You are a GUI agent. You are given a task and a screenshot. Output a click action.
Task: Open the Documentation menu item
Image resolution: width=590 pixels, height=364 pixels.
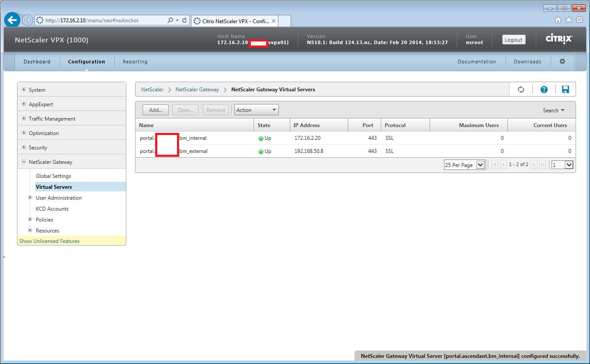coord(477,62)
